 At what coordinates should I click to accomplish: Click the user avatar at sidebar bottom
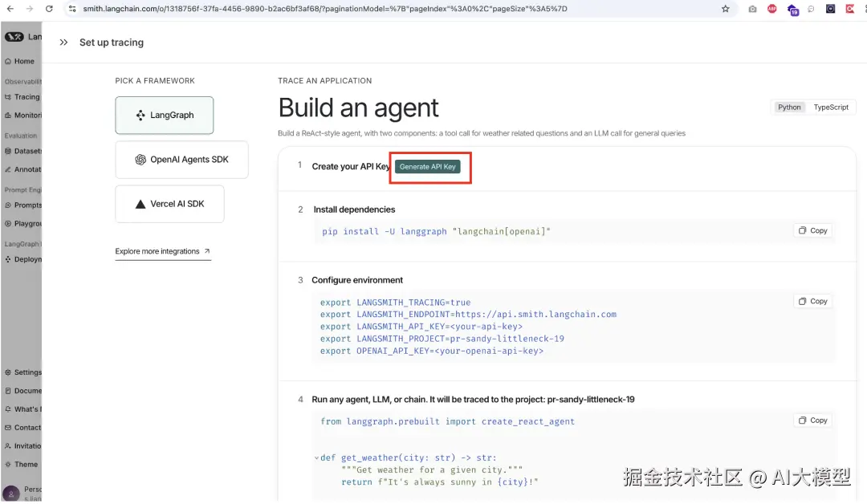(x=10, y=493)
